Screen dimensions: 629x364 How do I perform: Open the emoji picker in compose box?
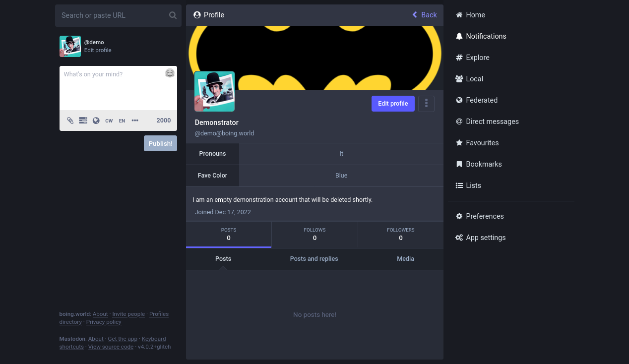coord(170,73)
